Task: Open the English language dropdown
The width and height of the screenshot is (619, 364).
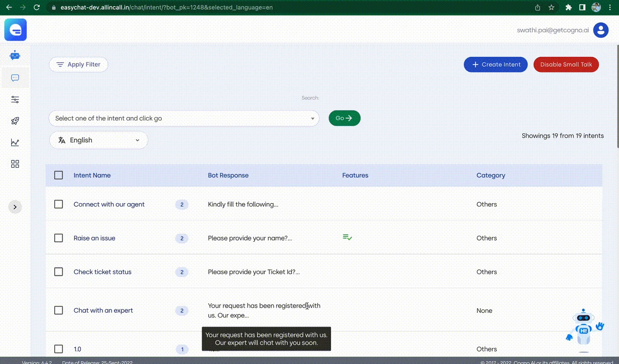Action: [99, 140]
